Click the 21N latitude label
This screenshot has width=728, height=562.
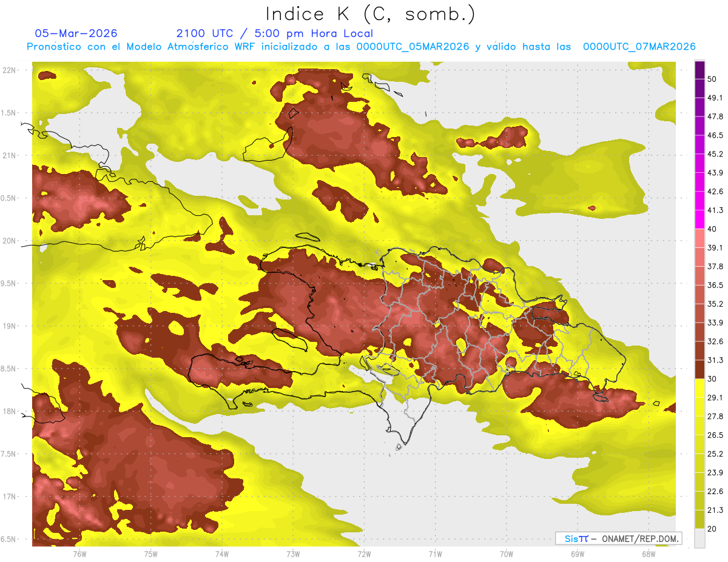(x=10, y=155)
